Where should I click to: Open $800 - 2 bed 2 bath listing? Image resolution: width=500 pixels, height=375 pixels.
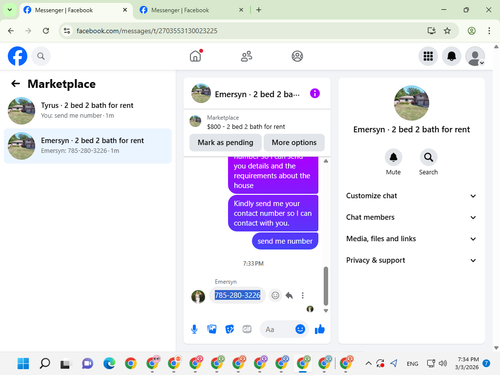pyautogui.click(x=246, y=126)
